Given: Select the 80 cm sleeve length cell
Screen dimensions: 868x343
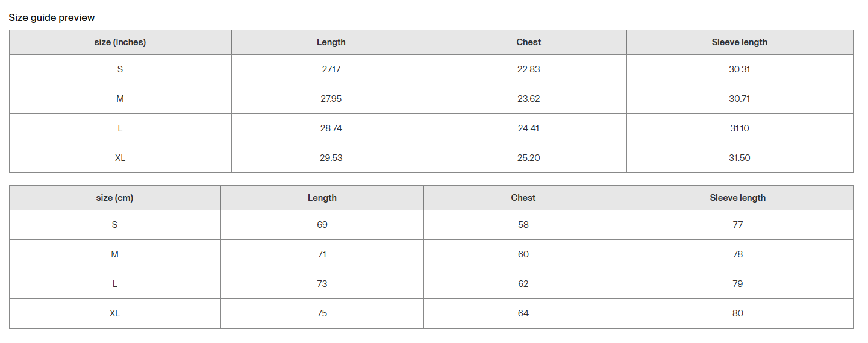Looking at the screenshot, I should [x=738, y=313].
